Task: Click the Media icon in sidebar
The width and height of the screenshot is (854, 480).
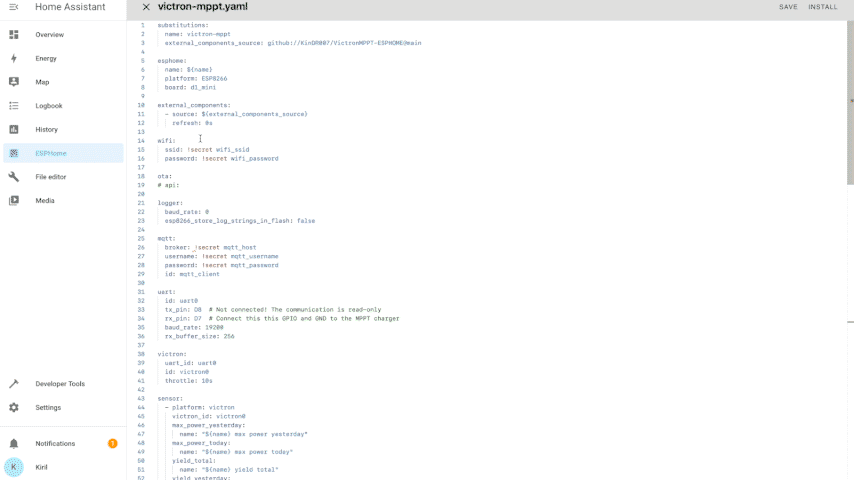Action: tap(14, 200)
